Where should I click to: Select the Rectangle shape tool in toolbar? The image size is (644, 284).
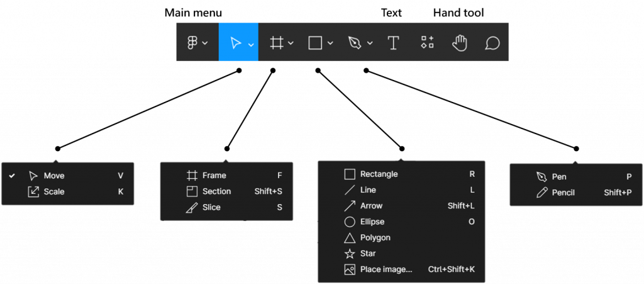tap(315, 43)
